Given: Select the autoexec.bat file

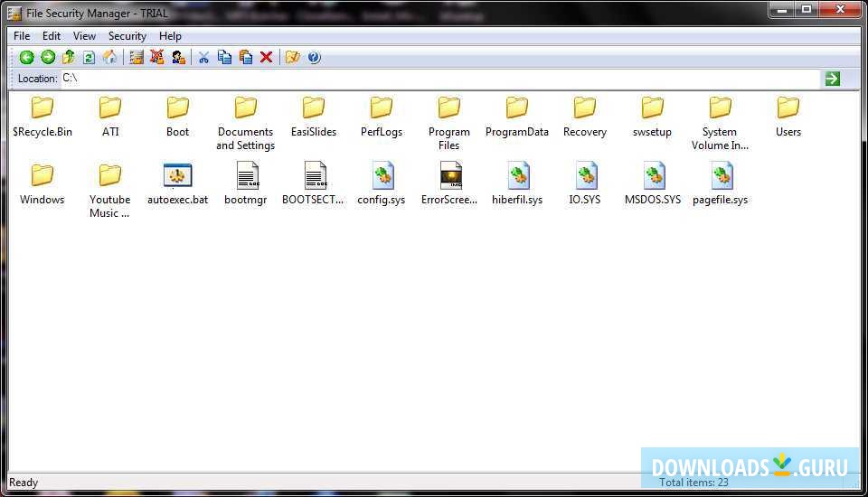Looking at the screenshot, I should click(178, 184).
